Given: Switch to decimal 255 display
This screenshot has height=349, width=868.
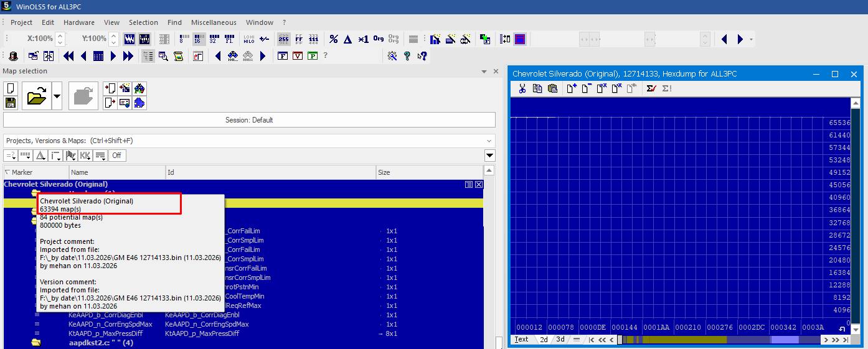Looking at the screenshot, I should [x=283, y=39].
